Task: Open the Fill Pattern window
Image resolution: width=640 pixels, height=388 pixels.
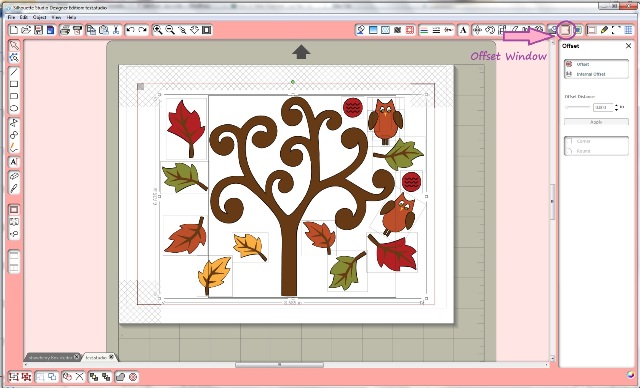Action: (385, 30)
